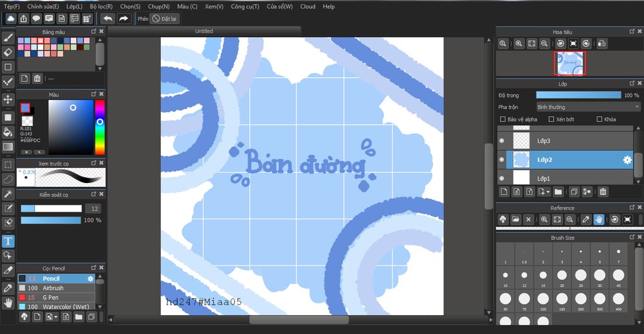Undock the Brush Size panel
This screenshot has width=644, height=334.
pyautogui.click(x=632, y=237)
